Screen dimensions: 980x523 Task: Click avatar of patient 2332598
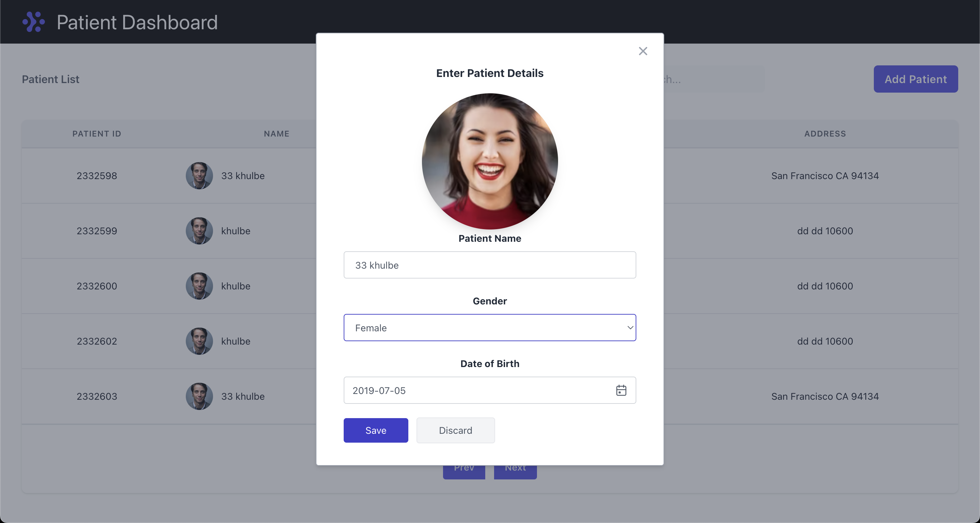199,176
